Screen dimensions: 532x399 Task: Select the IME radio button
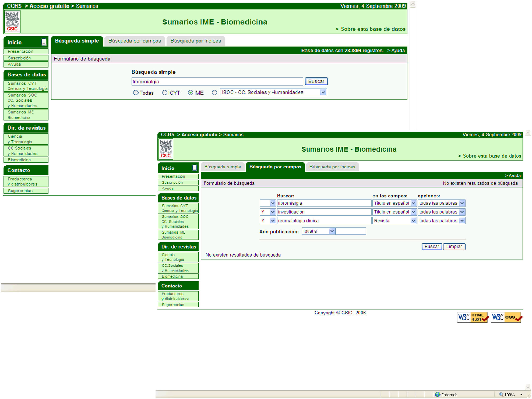191,93
